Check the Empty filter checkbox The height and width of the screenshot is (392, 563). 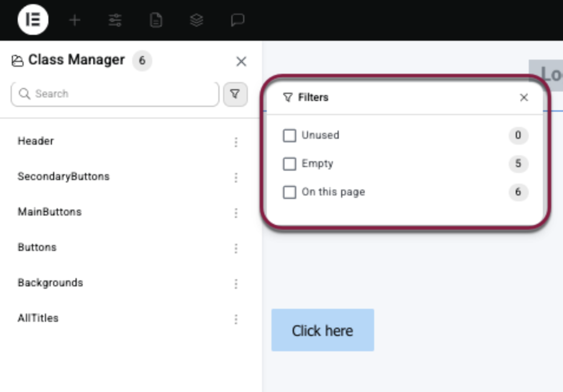point(289,164)
